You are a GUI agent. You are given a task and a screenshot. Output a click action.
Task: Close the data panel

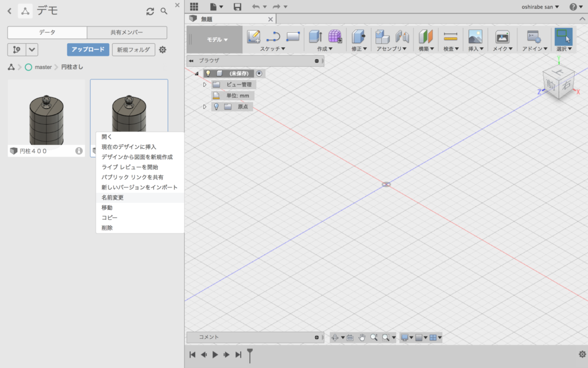(177, 5)
